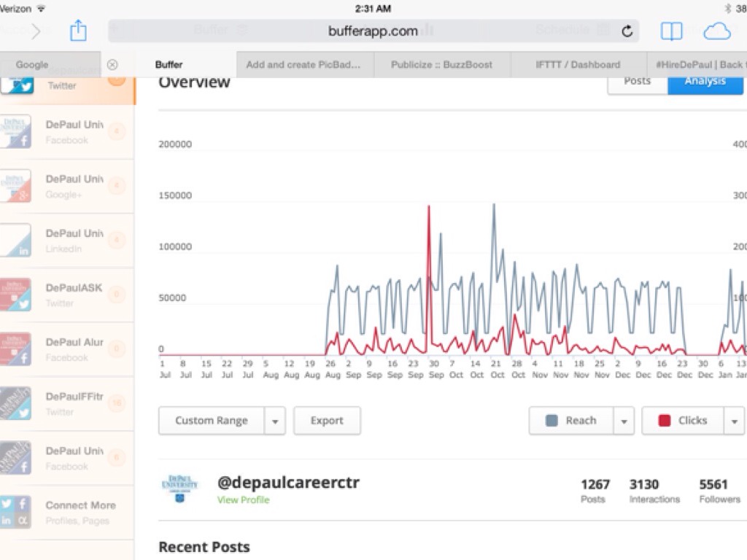This screenshot has width=747, height=560.
Task: Switch to IFTTT / Dashboard tab
Action: (x=578, y=64)
